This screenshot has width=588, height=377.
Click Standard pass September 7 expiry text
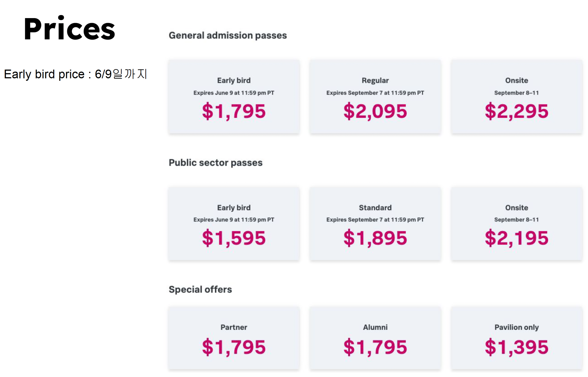tap(375, 220)
